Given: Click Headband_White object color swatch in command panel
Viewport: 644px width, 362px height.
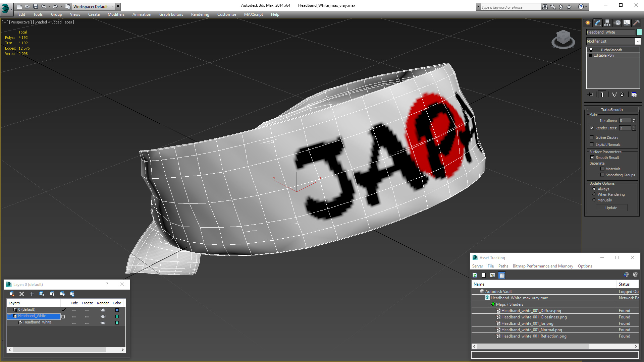Looking at the screenshot, I should pos(639,32).
